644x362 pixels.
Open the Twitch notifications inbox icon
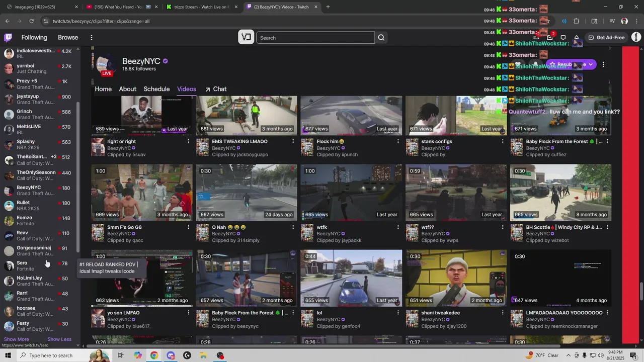tap(550, 38)
